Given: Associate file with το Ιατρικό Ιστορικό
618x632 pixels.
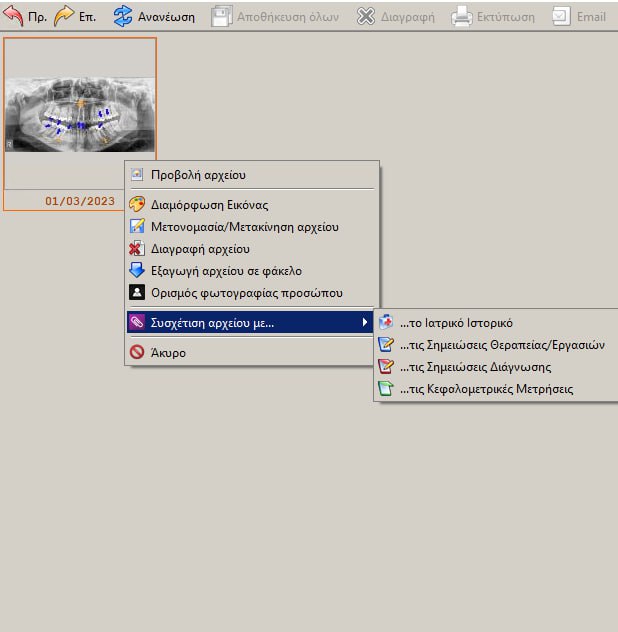Looking at the screenshot, I should (x=456, y=323).
